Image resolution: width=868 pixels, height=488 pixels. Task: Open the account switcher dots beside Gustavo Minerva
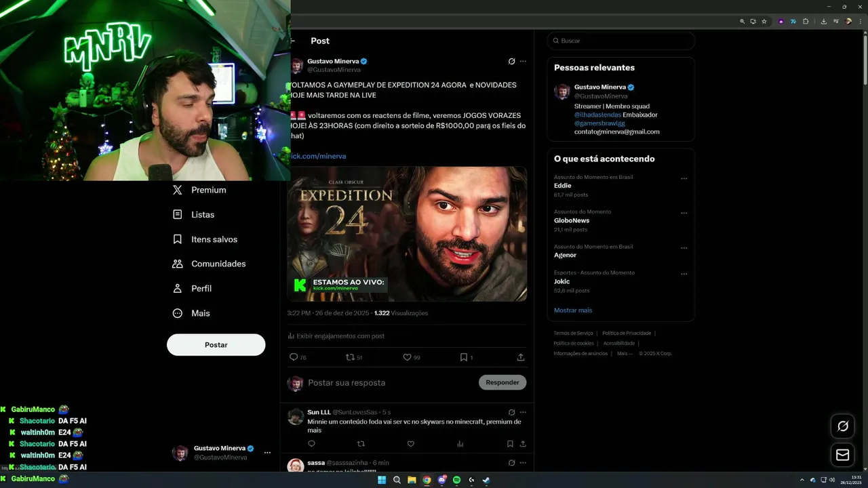[267, 453]
